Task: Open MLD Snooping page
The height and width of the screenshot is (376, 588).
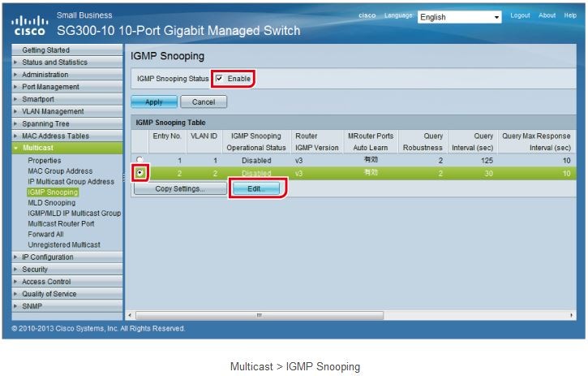Action: click(x=51, y=203)
